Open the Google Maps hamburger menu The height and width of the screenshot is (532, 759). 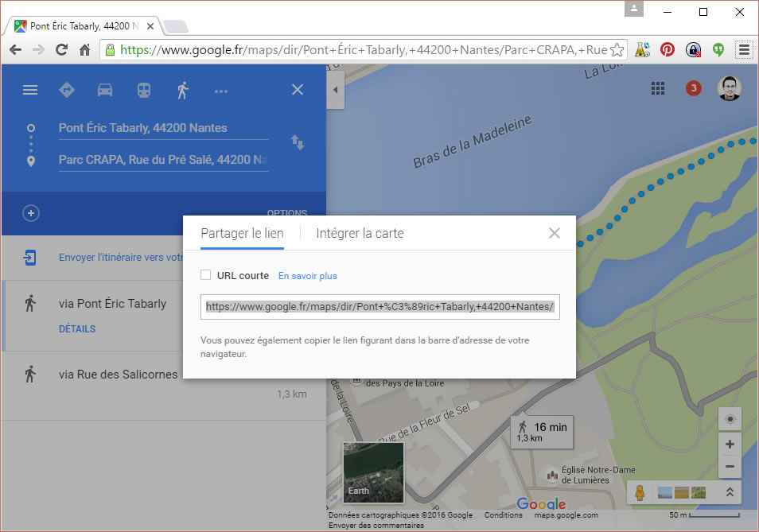pyautogui.click(x=30, y=90)
